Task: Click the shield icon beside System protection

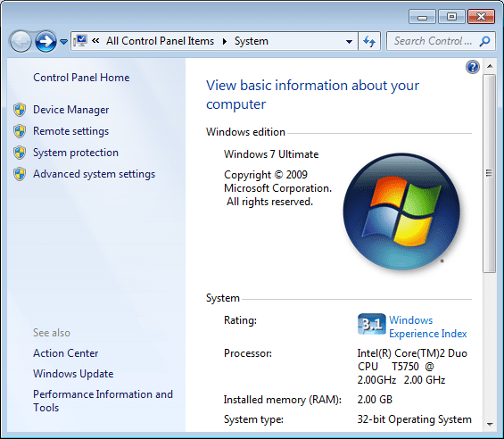Action: tap(20, 153)
